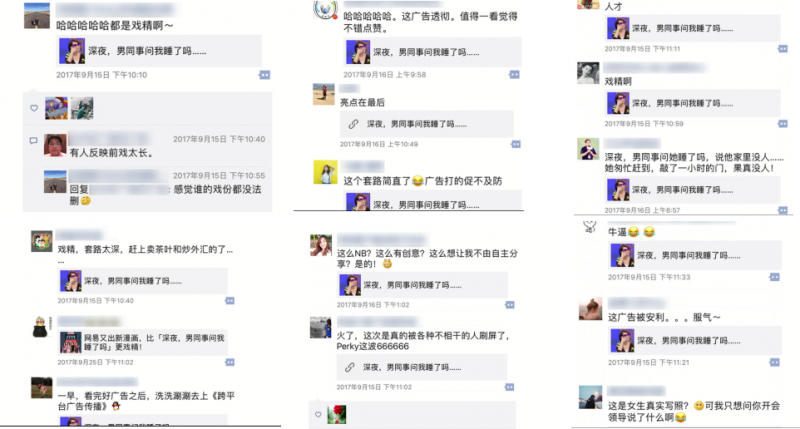800x429 pixels.
Task: Click first liker's avatar beside the heart icon
Action: point(56,108)
